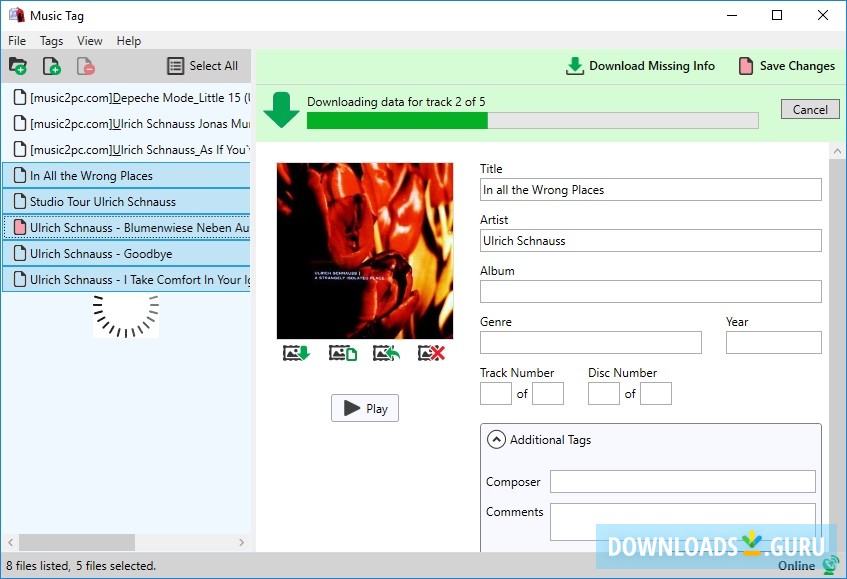The image size is (847, 579).
Task: Click the pink Save Changes document icon
Action: [x=746, y=66]
